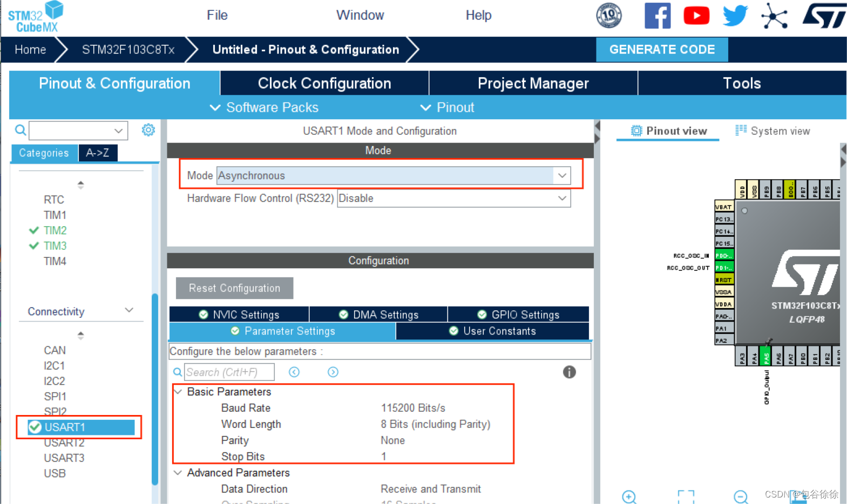Viewport: 847px width, 504px height.
Task: Expand the Software Packs menu
Action: 264,107
